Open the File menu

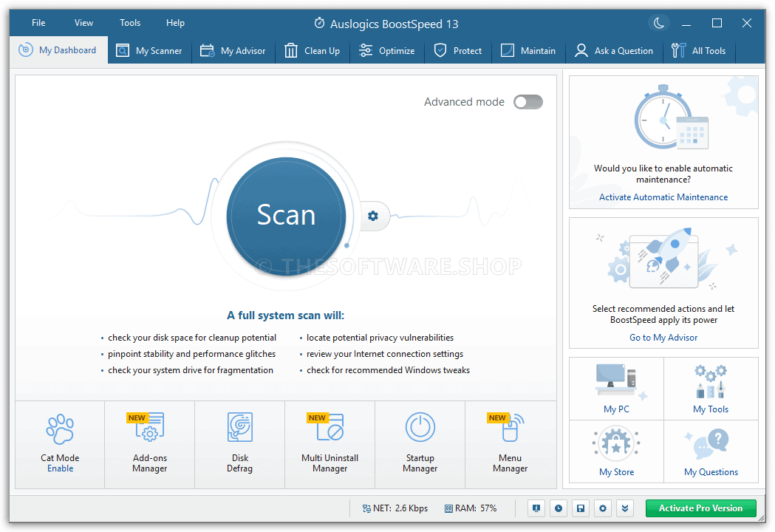38,23
